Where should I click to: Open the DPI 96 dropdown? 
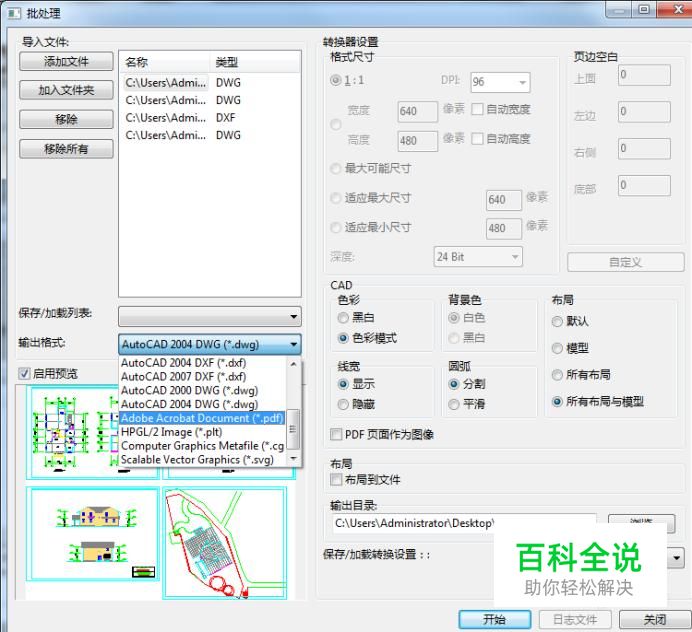pos(500,82)
